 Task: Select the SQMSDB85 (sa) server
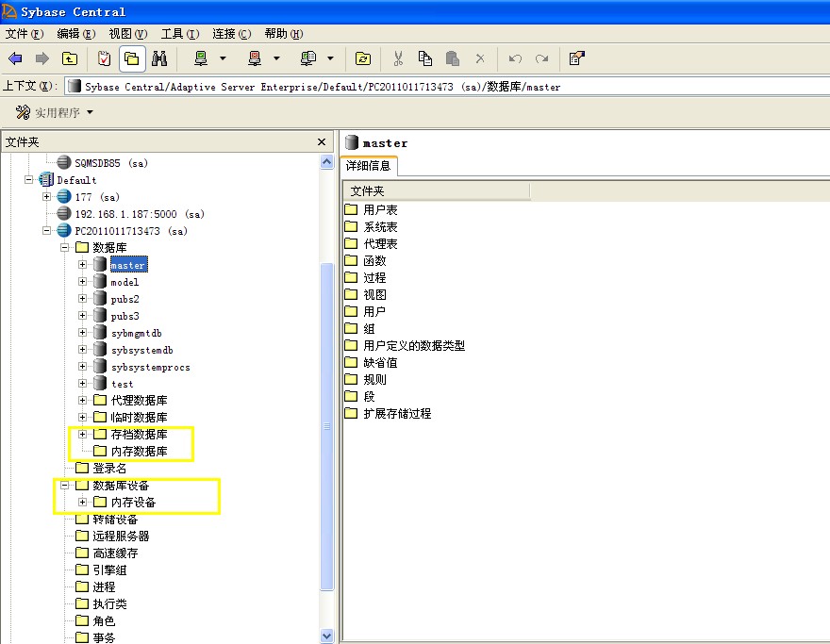(110, 163)
